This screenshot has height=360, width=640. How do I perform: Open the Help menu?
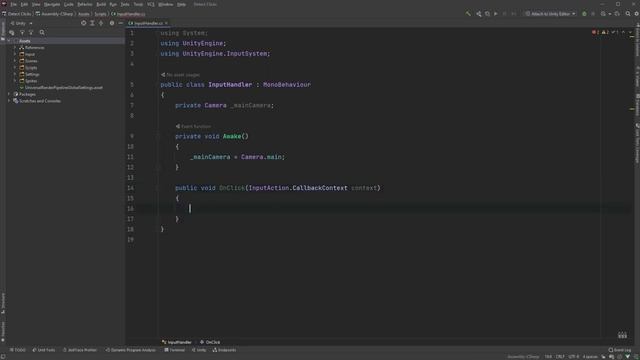tap(181, 4)
